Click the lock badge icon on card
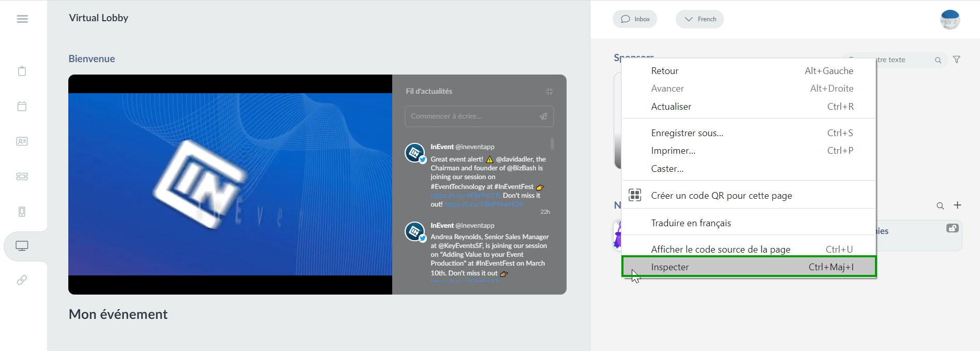 [953, 228]
